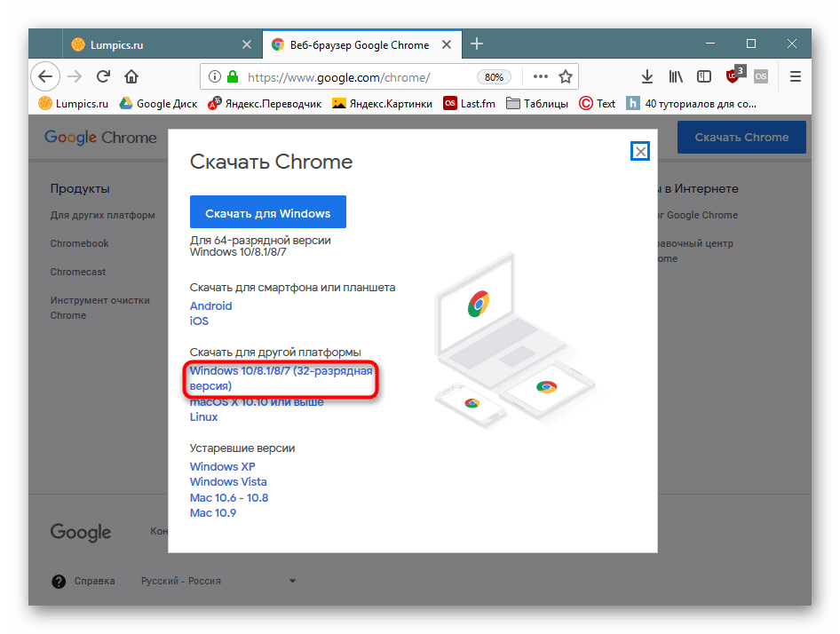Image resolution: width=840 pixels, height=634 pixels.
Task: Open the Chromebook footer link
Action: (79, 243)
